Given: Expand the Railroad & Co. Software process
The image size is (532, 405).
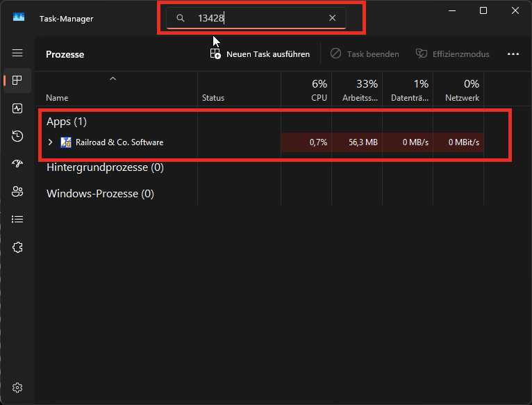Looking at the screenshot, I should [x=50, y=142].
